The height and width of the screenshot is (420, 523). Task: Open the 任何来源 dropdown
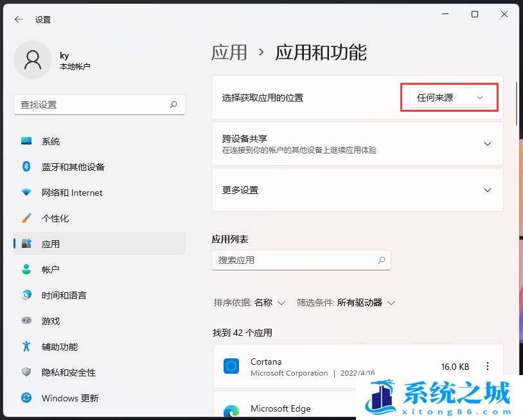(450, 98)
